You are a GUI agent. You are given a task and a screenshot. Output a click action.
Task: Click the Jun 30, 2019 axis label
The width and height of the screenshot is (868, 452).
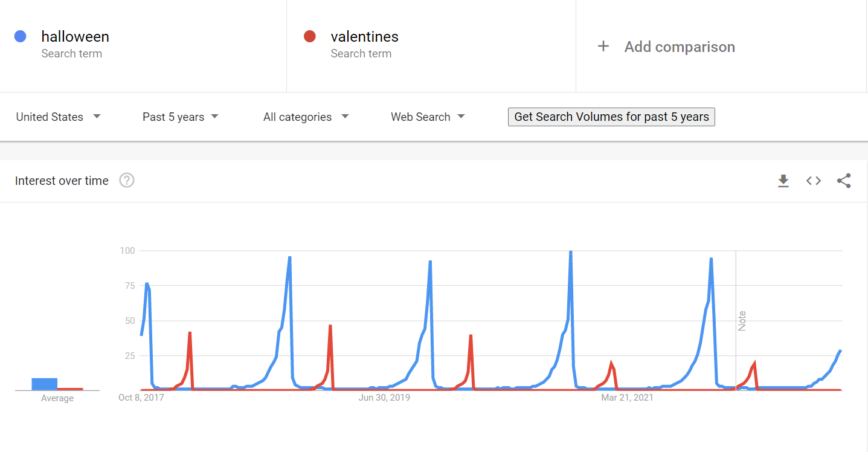coord(384,398)
